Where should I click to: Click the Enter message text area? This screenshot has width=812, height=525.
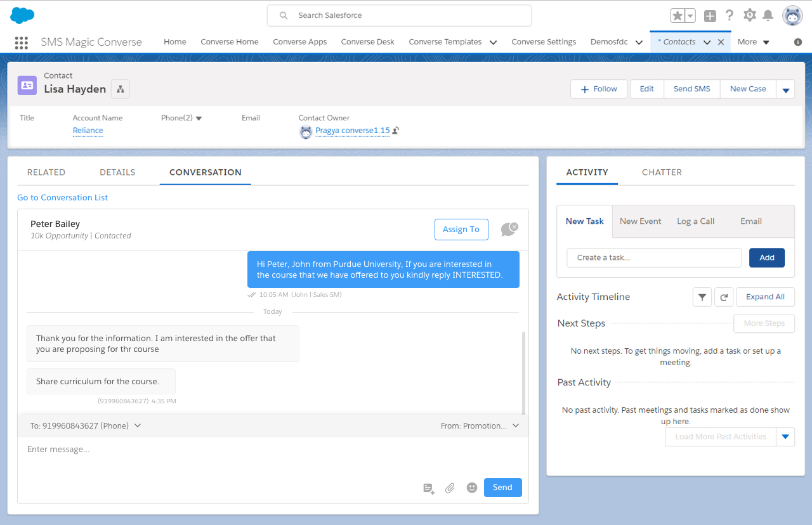point(273,457)
